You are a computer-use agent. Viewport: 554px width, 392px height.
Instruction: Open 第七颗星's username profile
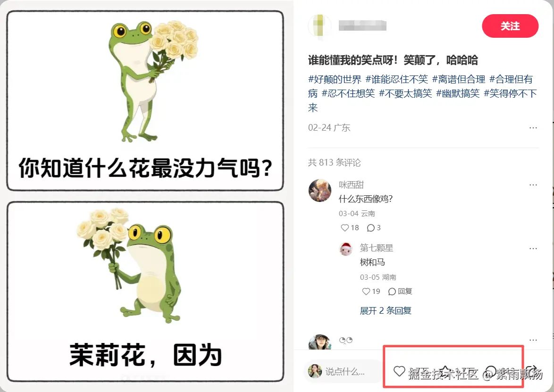[376, 248]
